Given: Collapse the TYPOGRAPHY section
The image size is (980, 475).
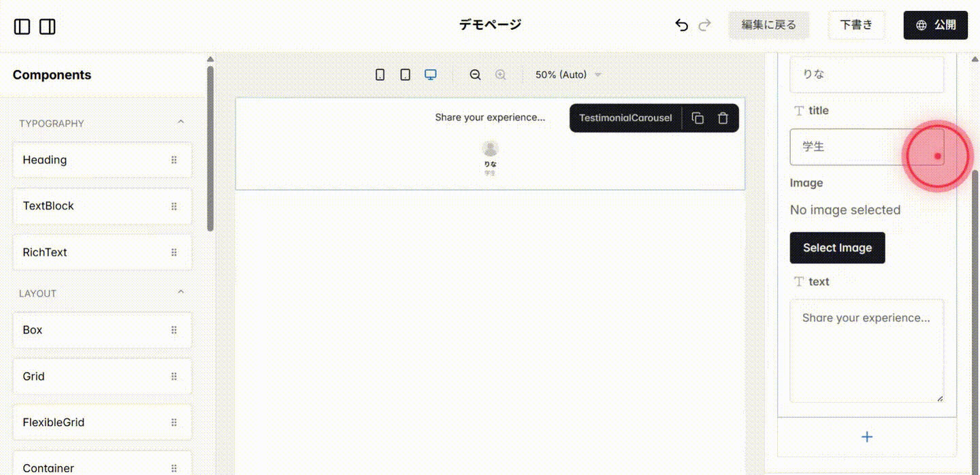Looking at the screenshot, I should click(x=180, y=121).
